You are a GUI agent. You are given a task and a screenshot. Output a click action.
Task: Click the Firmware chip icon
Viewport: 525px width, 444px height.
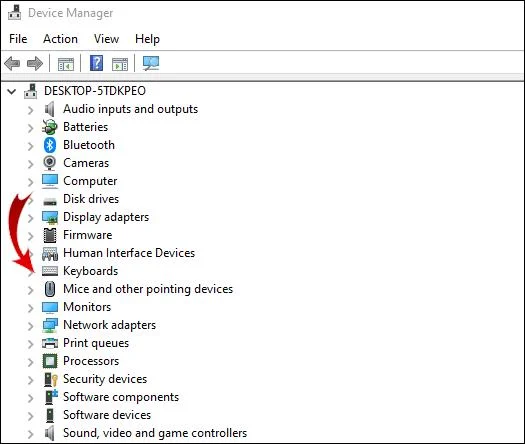[x=50, y=235]
